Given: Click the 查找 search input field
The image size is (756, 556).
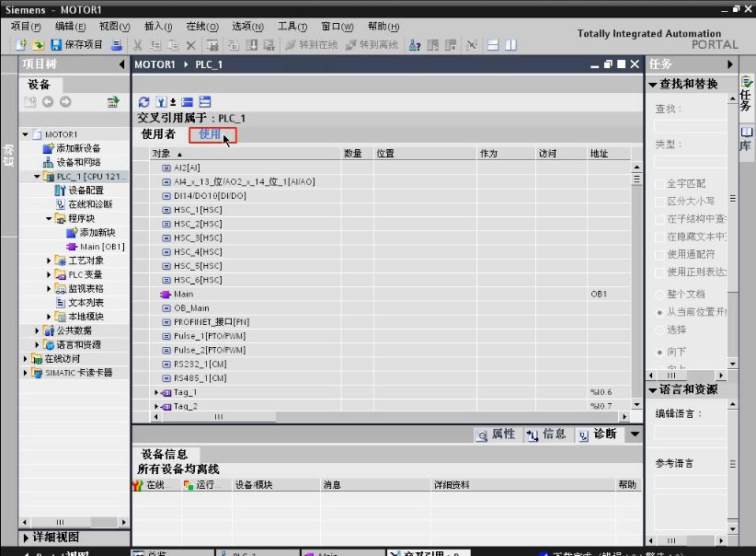Looking at the screenshot, I should pos(690,126).
